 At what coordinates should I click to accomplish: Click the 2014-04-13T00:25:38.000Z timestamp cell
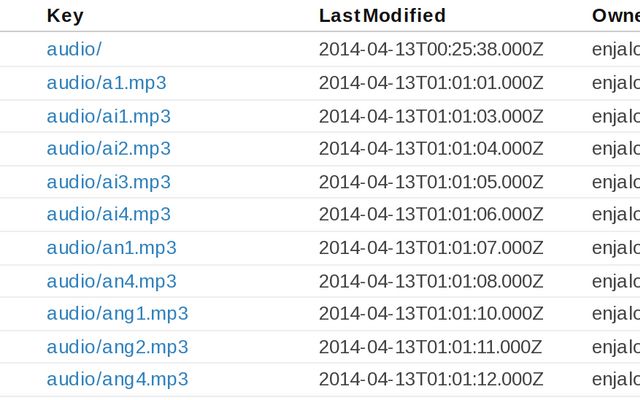tap(430, 49)
